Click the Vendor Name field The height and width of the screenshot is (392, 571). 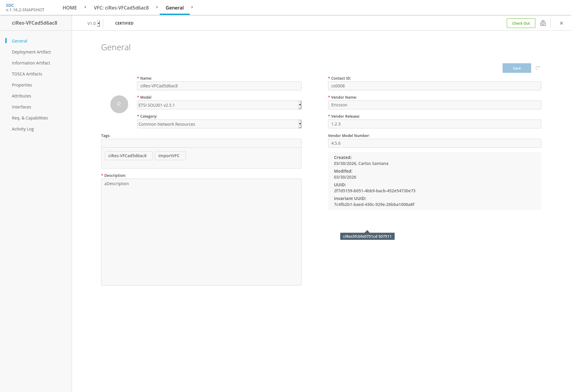[x=434, y=105]
